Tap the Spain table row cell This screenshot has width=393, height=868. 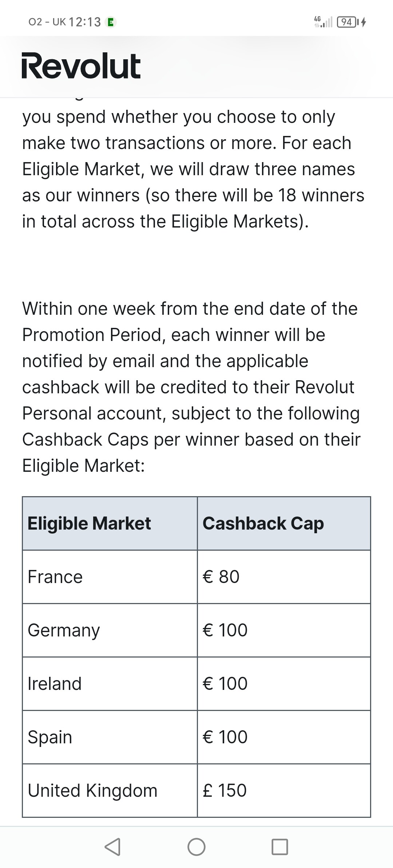110,737
